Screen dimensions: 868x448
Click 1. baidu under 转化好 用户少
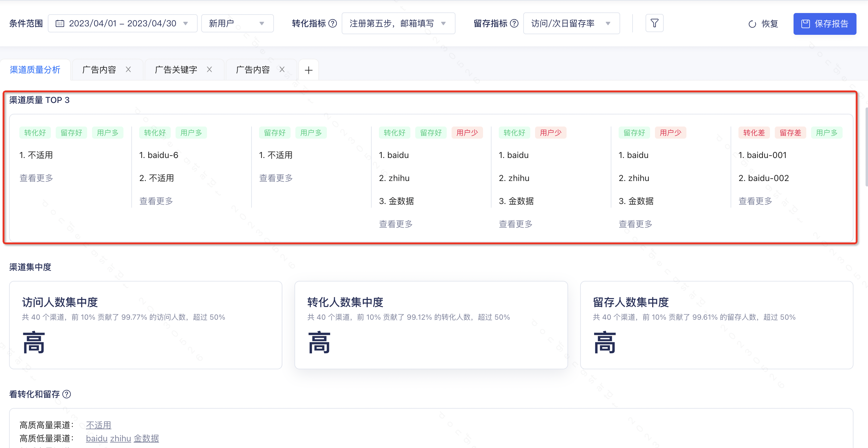514,155
